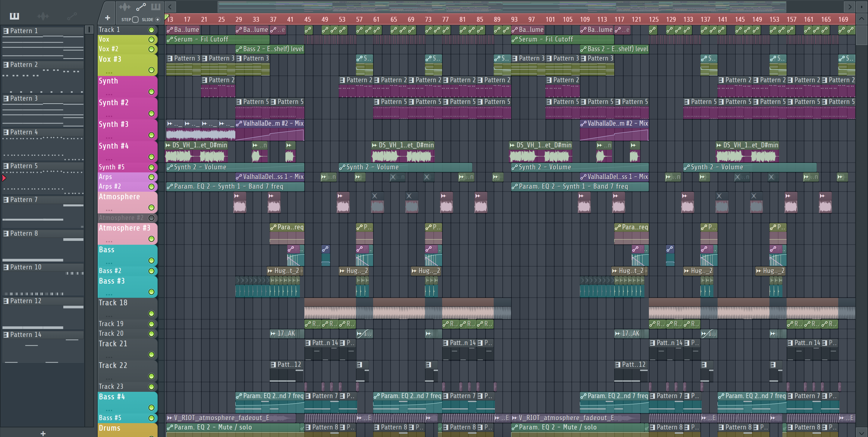This screenshot has width=868, height=437.
Task: Open clip menu of first ValhallaDe..m #2 - Mix
Action: [239, 124]
